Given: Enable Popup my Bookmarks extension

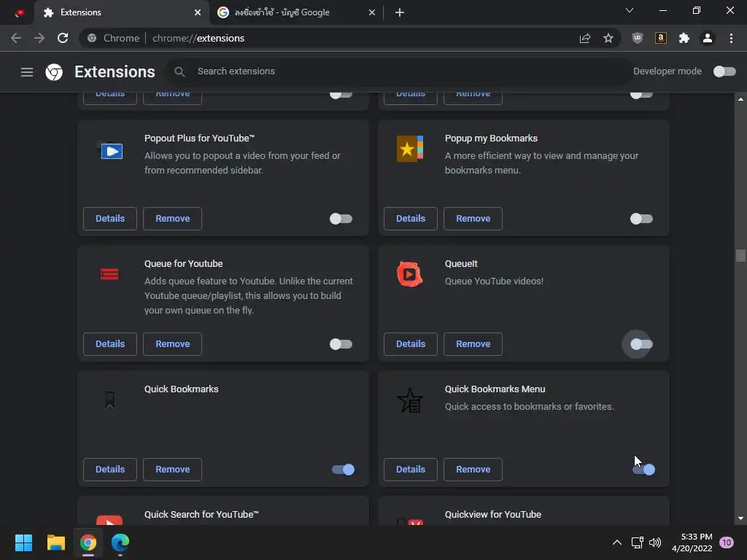Looking at the screenshot, I should (x=641, y=219).
